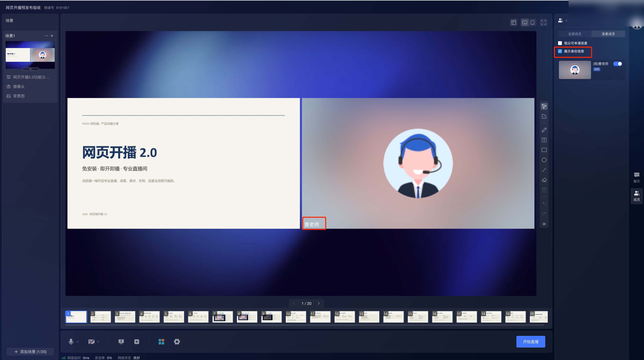Viewport: 644px width, 360px height.
Task: Pick the text annotation tool
Action: tap(544, 140)
